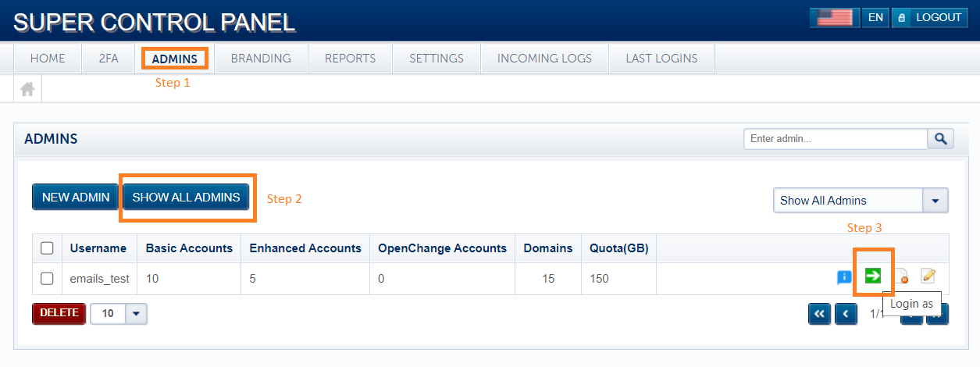
Task: Click the NEW ADMIN button
Action: pos(76,198)
